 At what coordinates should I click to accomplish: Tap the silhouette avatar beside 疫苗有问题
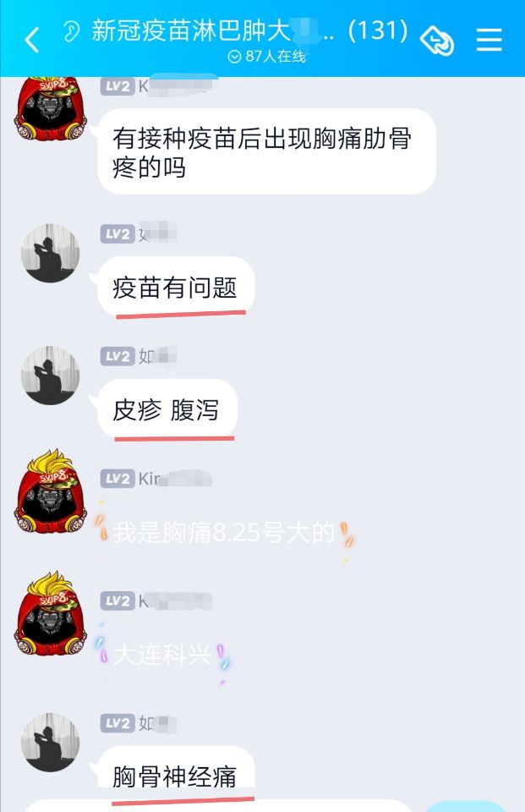pos(50,253)
